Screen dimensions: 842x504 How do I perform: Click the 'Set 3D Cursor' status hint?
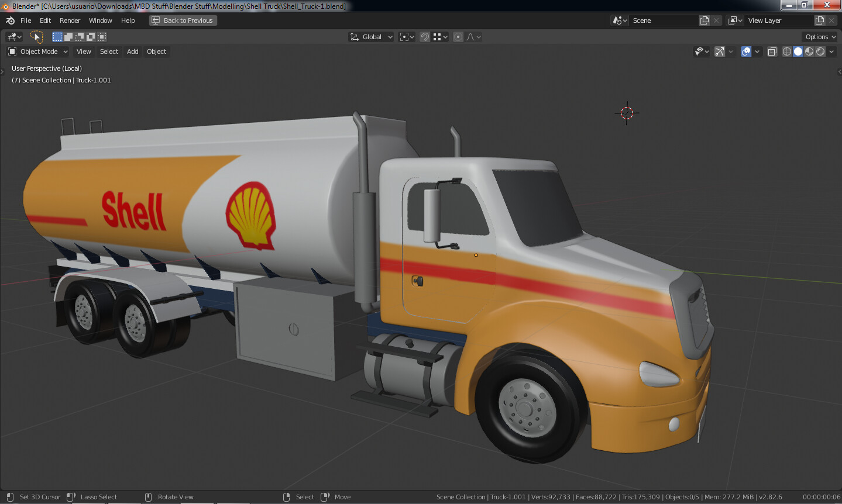pyautogui.click(x=40, y=497)
